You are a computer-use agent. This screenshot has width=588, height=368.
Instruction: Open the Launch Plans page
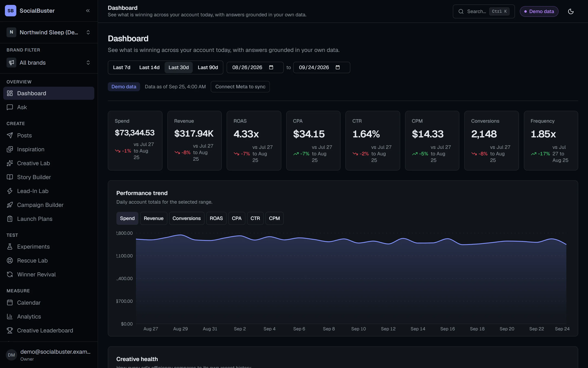point(49,219)
